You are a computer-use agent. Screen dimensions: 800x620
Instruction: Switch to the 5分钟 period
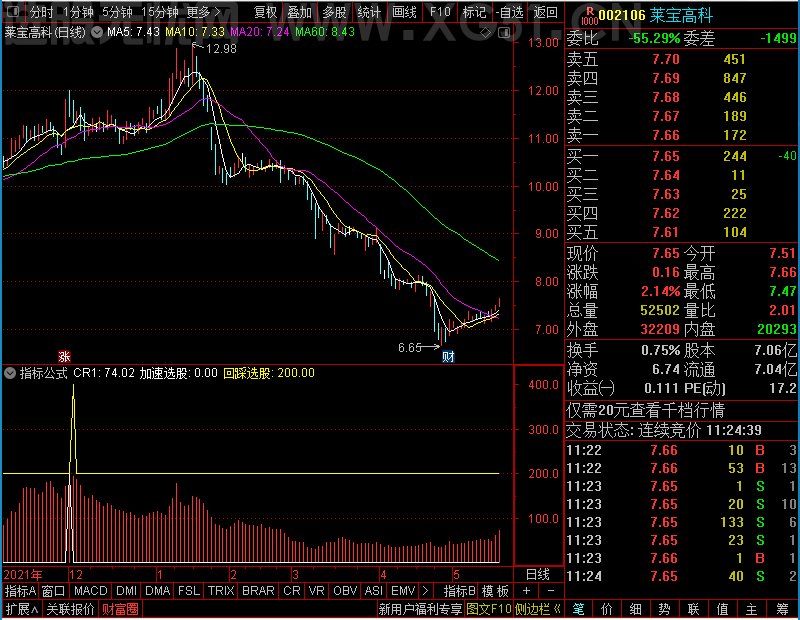(117, 12)
